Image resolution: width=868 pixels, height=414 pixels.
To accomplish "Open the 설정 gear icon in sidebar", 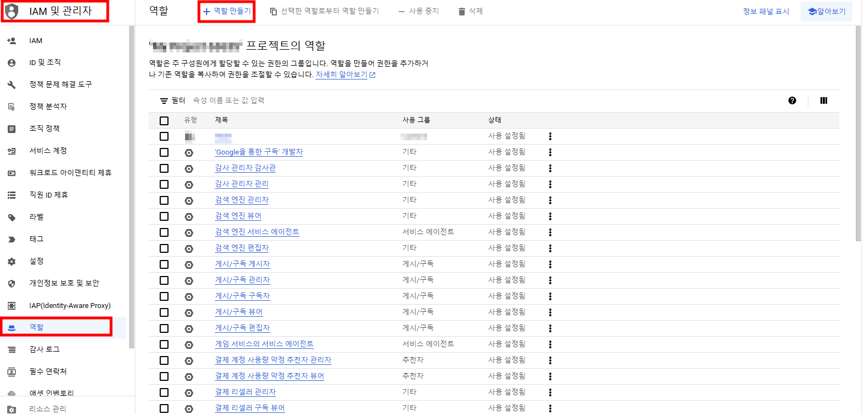I will pos(12,261).
